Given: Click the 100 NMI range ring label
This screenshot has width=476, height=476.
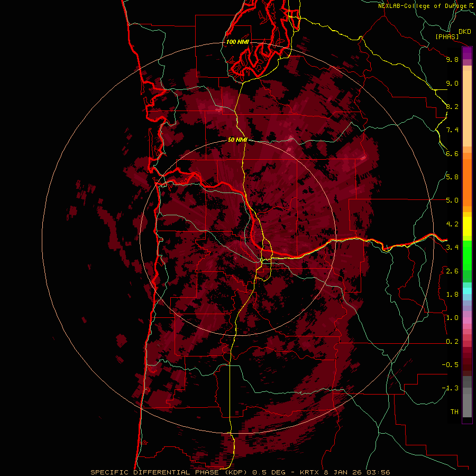Looking at the screenshot, I should point(237,42).
